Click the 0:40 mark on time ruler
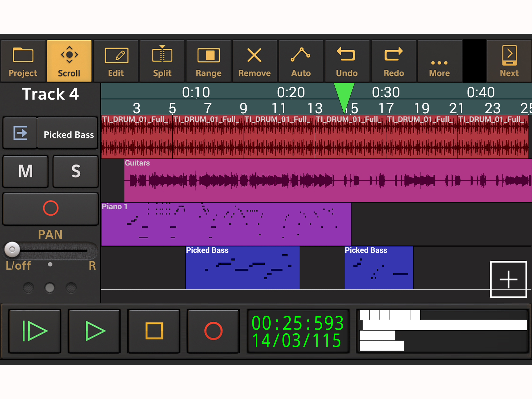 (481, 92)
